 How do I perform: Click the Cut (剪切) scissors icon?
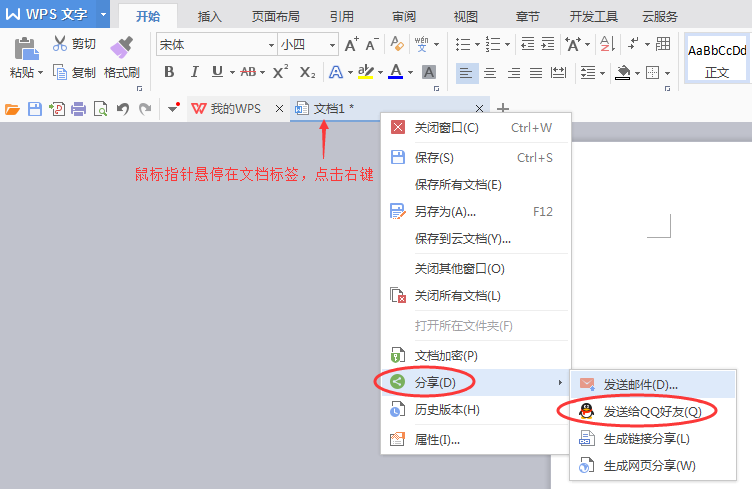pos(60,44)
